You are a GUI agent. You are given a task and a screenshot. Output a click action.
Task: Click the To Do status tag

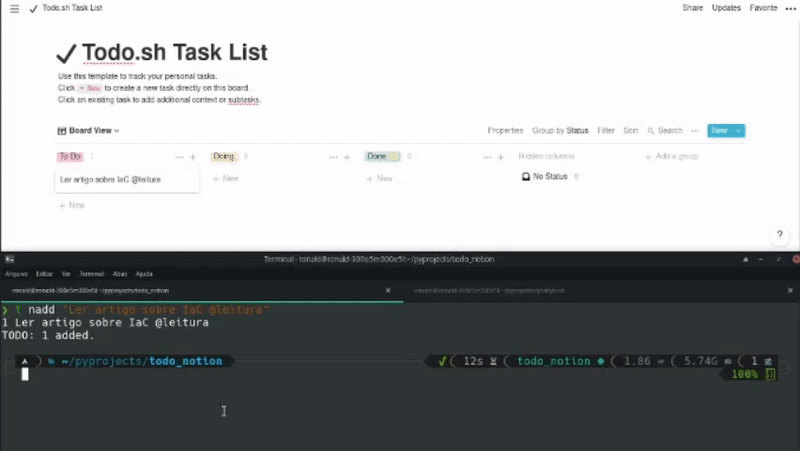pos(70,157)
